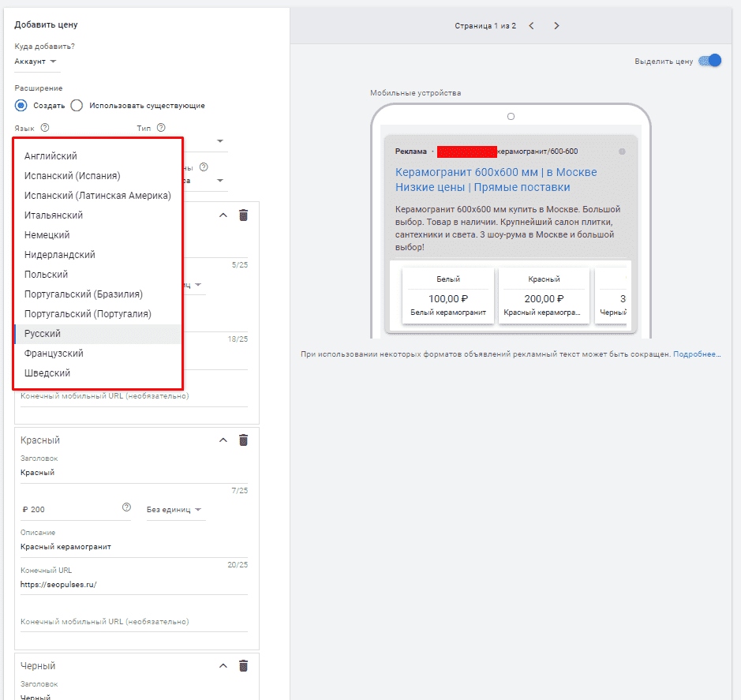Collapse the first price item
Screen dimensions: 741x700
coord(223,215)
